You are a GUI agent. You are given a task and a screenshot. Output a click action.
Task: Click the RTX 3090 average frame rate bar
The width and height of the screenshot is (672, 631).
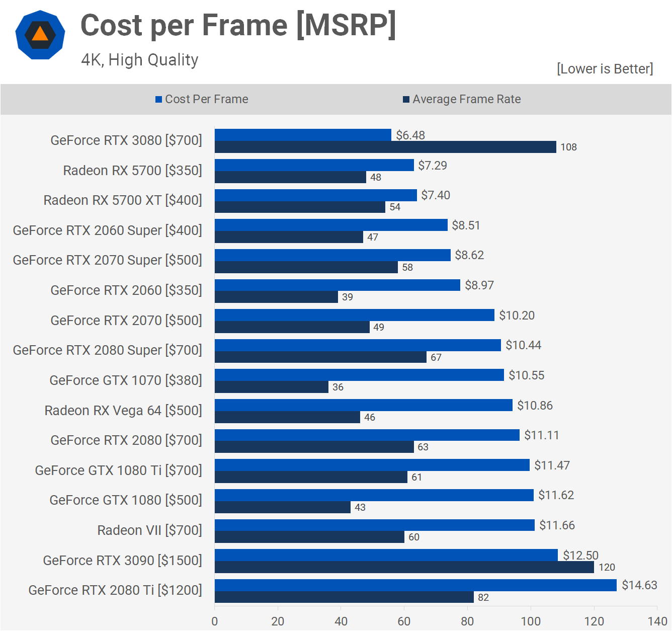click(x=404, y=568)
